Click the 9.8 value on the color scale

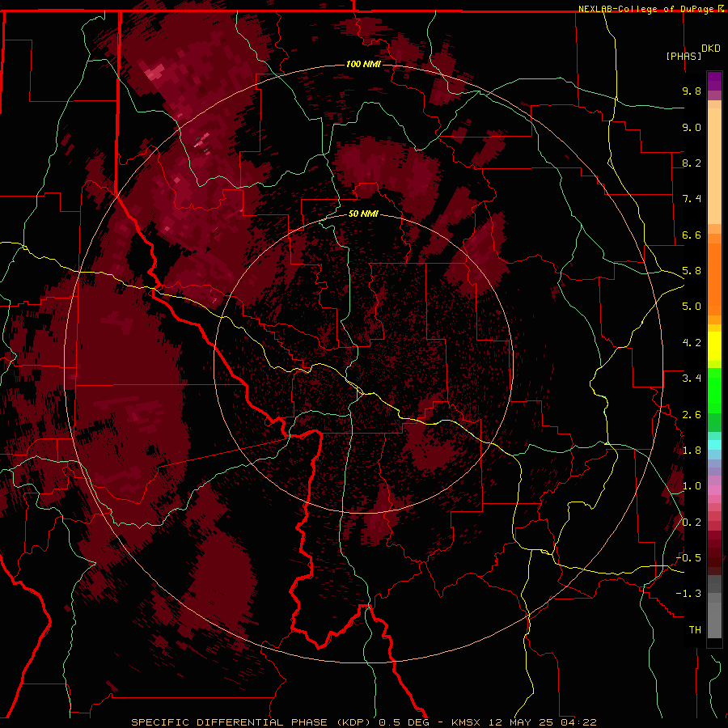692,91
